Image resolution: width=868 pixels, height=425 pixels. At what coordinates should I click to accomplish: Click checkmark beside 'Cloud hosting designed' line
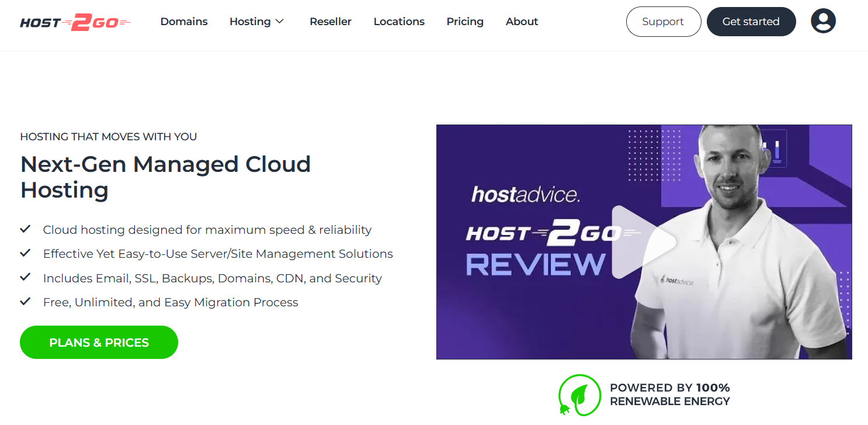[25, 229]
